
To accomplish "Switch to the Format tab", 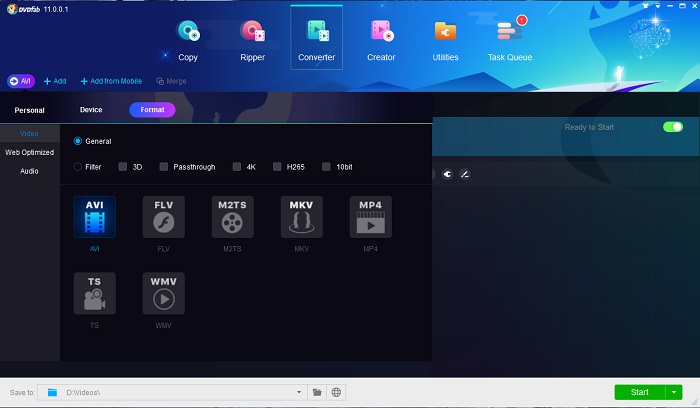I will click(152, 110).
